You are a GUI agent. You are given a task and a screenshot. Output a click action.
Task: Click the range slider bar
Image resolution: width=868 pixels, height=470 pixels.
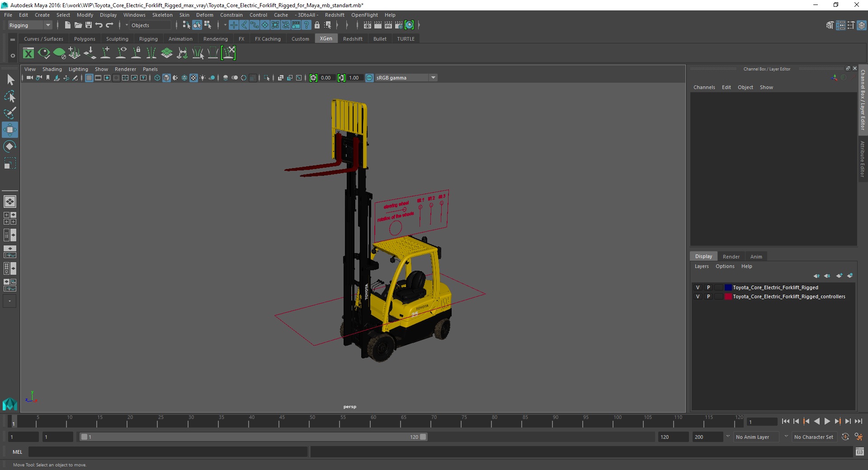[253, 437]
